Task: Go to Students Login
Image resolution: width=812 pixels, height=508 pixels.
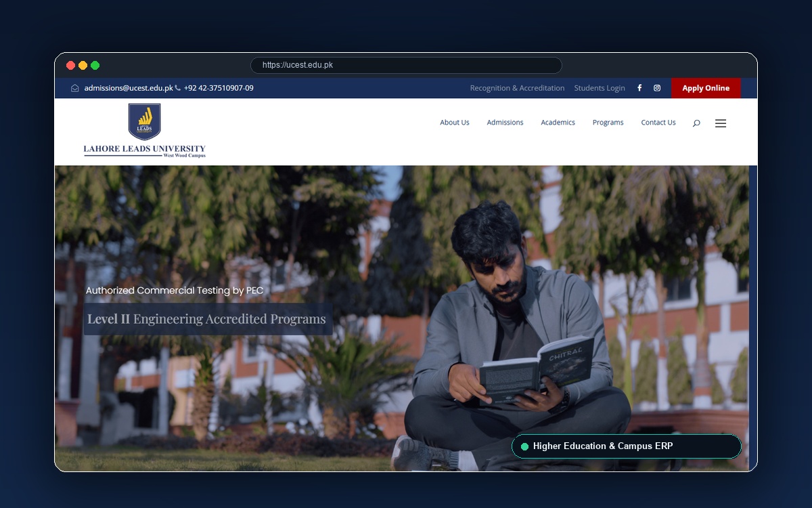Action: tap(600, 88)
